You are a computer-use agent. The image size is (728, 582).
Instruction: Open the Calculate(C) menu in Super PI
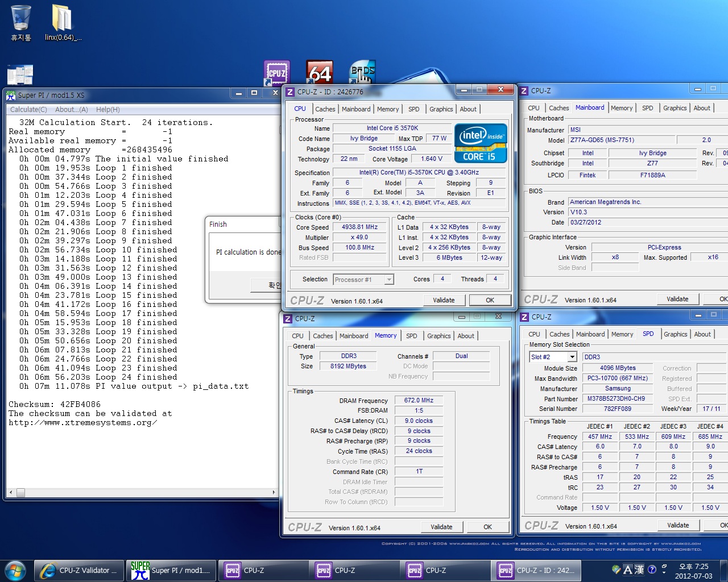pyautogui.click(x=28, y=110)
